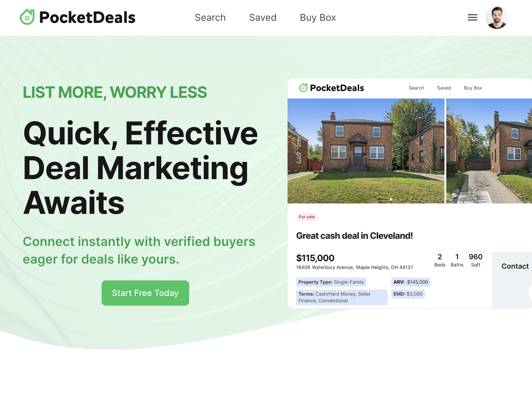Select the carousel dot indicator under house photo
Screen dimensions: 532x393
(x=391, y=199)
